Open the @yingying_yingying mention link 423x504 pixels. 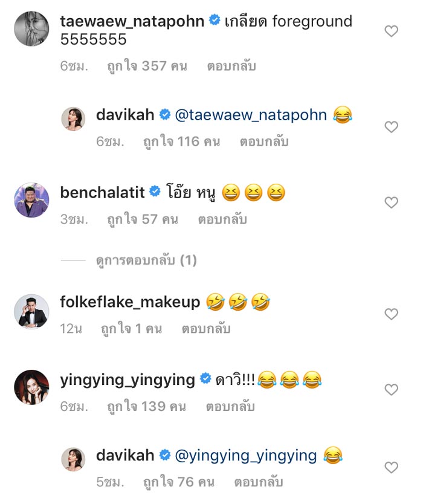pyautogui.click(x=245, y=455)
